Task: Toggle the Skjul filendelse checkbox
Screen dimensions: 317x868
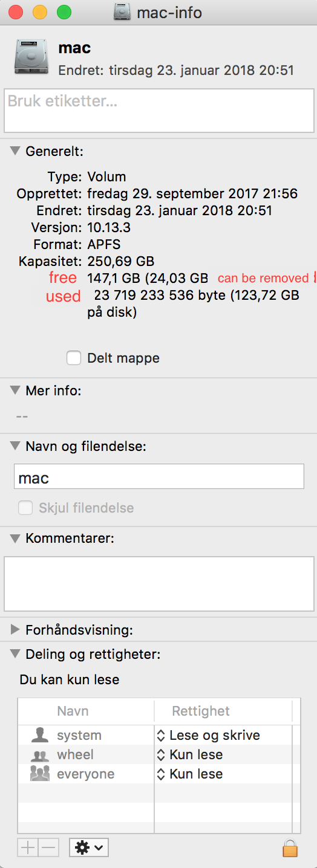Action: pos(25,508)
